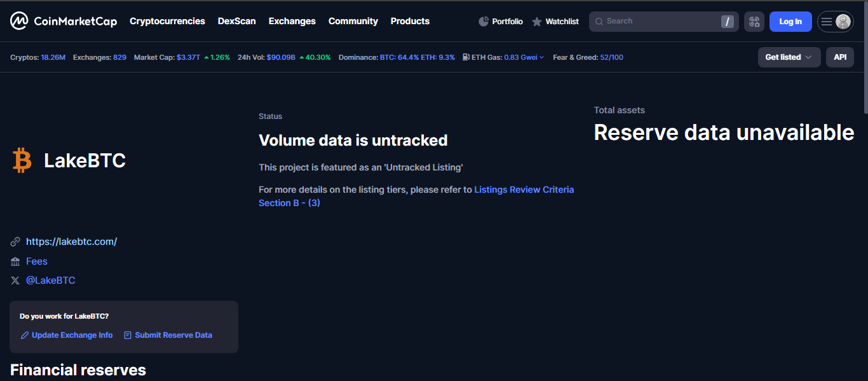Click the 'Do you work for LakeBTC?' text

(64, 316)
